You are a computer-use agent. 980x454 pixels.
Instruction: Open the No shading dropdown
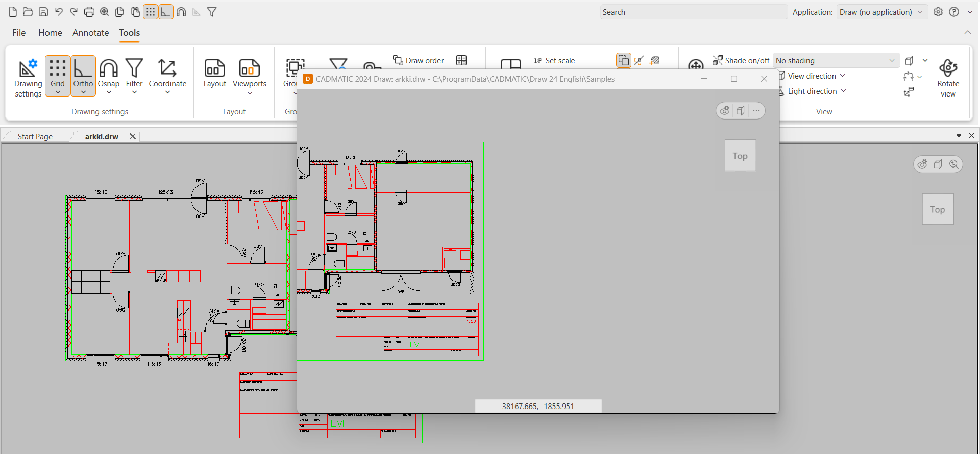(x=835, y=60)
